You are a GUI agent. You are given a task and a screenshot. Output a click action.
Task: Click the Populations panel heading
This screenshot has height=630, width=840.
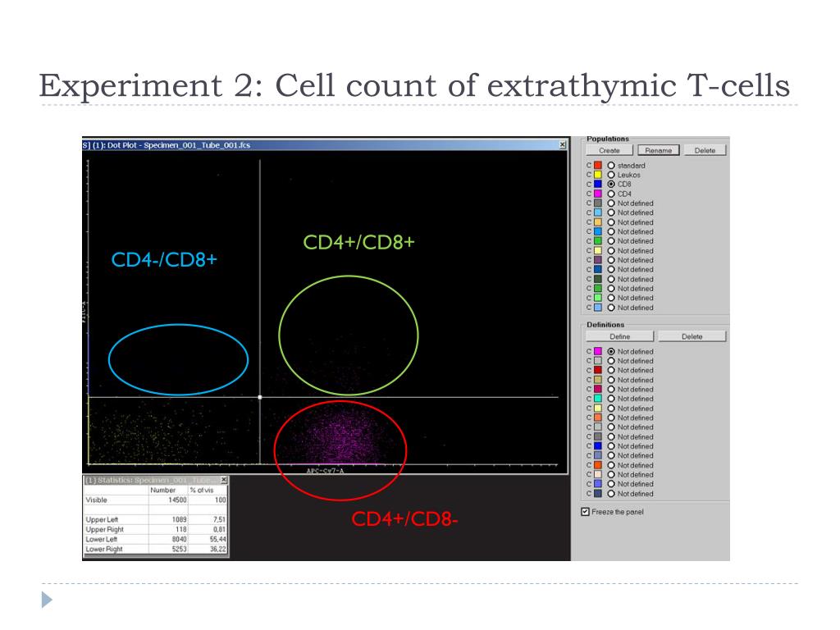coord(608,139)
